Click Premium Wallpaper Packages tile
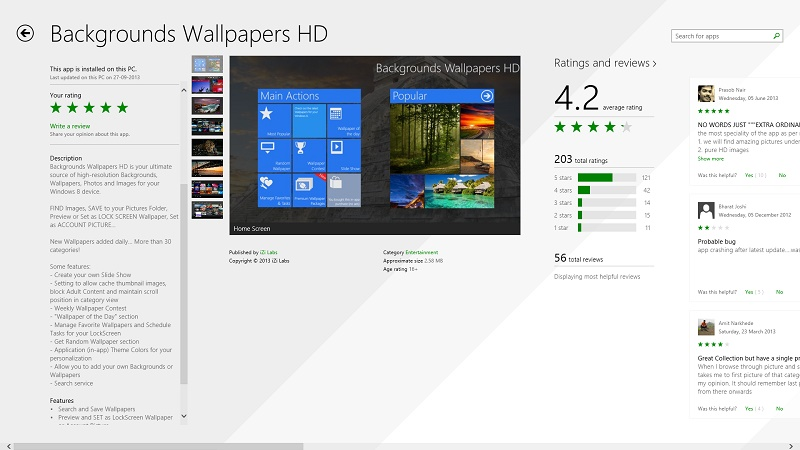The width and height of the screenshot is (800, 450). 309,190
